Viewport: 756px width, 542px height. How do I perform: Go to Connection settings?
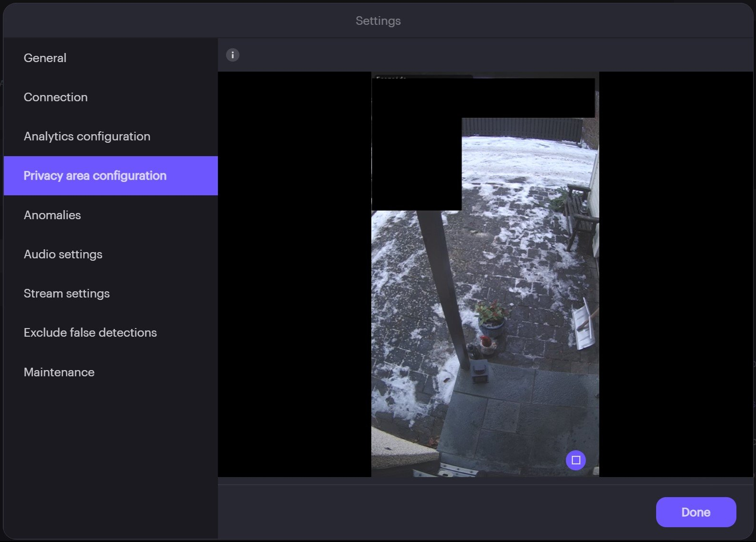55,97
